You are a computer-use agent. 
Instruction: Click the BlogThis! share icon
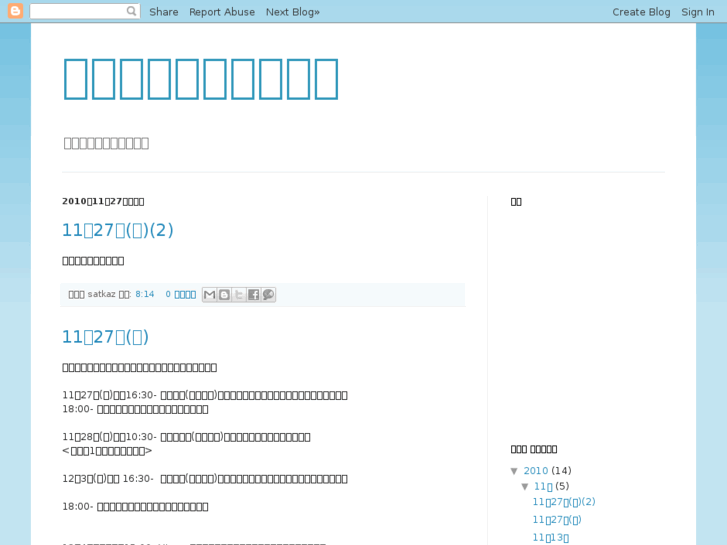pyautogui.click(x=224, y=295)
